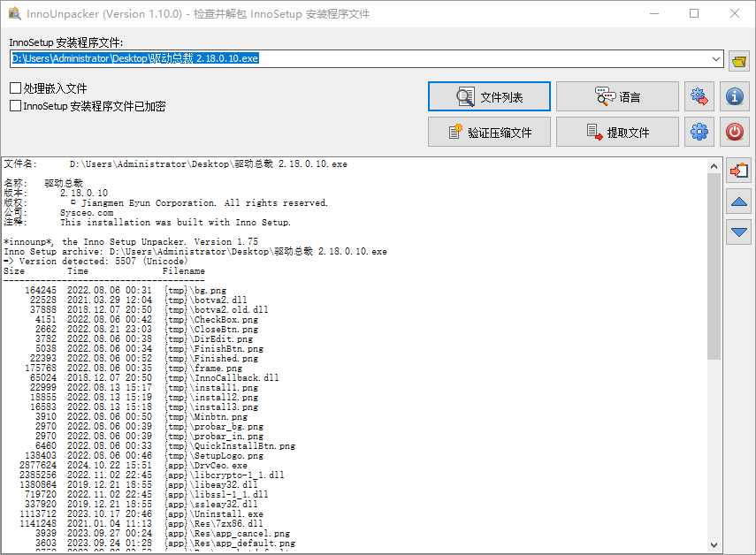756x555 pixels.
Task: Click the yellow folder browse icon
Action: click(x=739, y=60)
